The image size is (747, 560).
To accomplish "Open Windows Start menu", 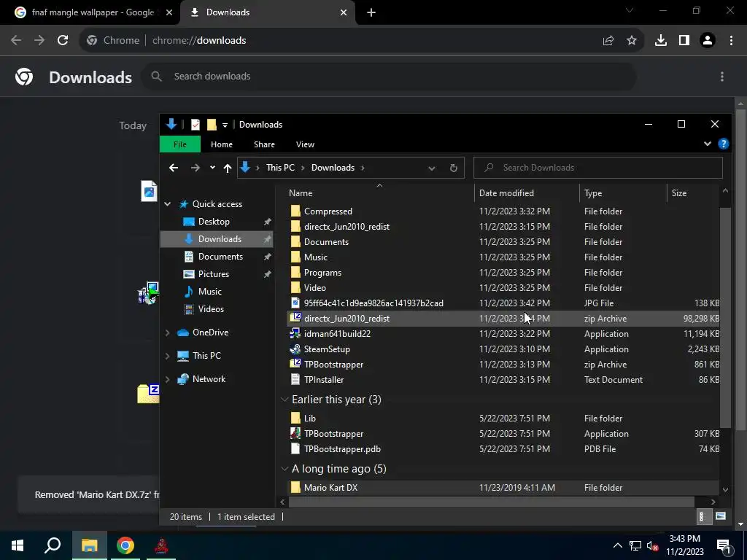I will point(18,545).
